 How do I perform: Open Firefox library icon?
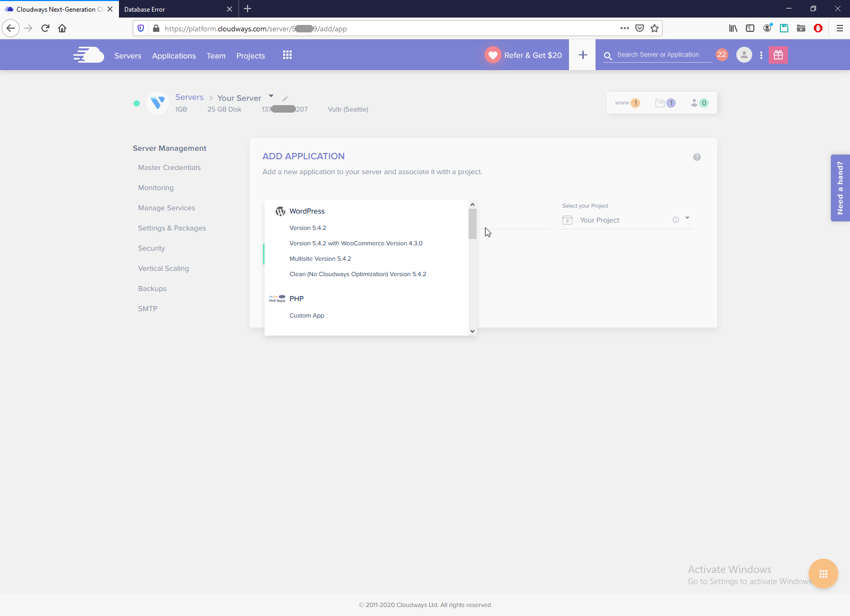pyautogui.click(x=733, y=28)
